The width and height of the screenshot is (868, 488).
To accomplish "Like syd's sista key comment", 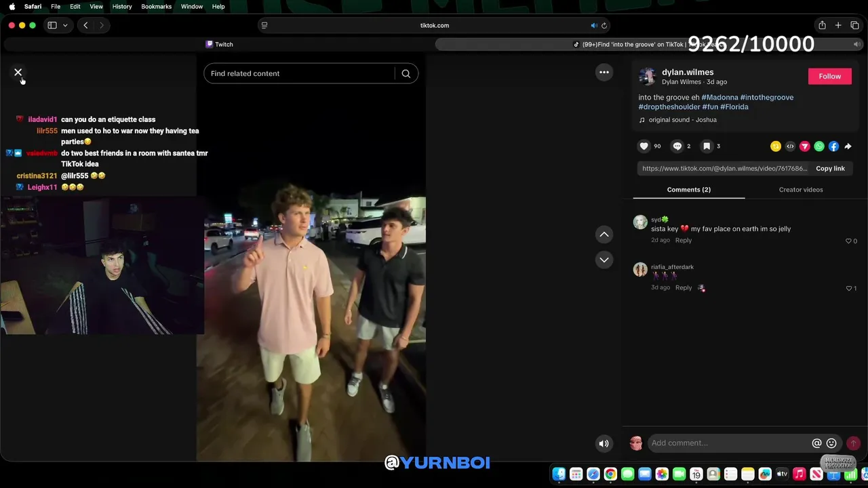I will click(848, 241).
